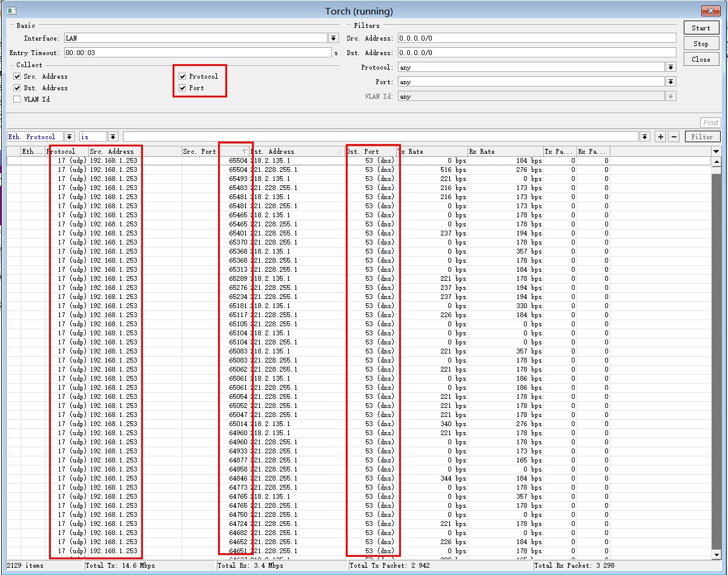Sort by Protocol column header

pos(67,151)
